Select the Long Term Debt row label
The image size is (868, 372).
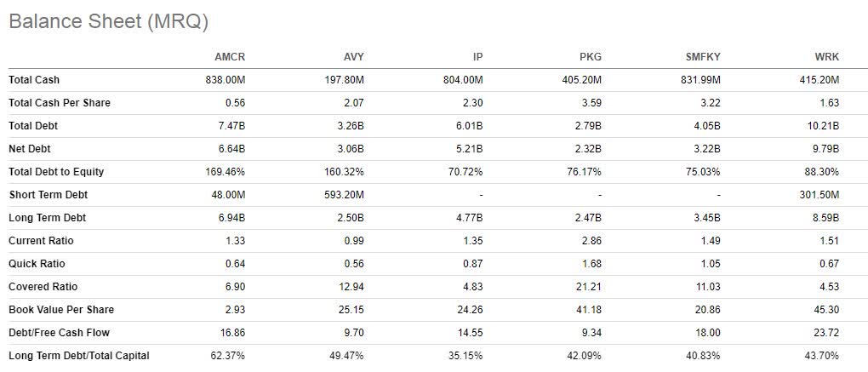47,218
